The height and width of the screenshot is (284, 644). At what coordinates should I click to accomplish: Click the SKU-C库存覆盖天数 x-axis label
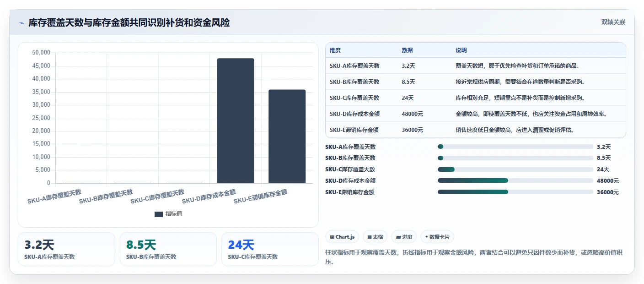pyautogui.click(x=157, y=196)
